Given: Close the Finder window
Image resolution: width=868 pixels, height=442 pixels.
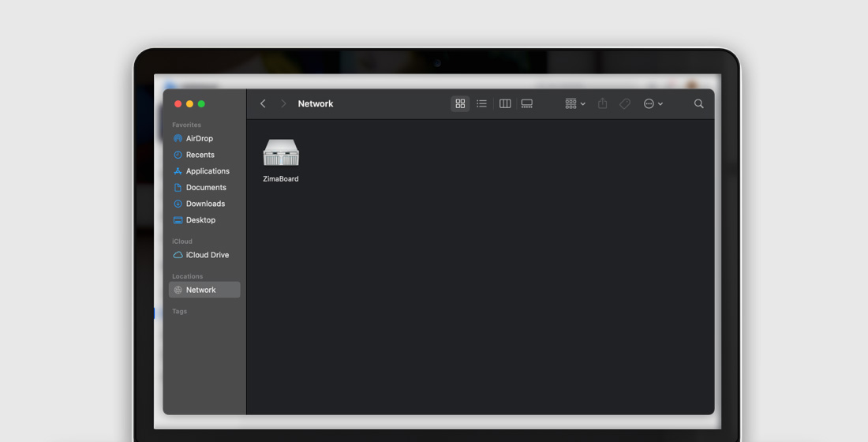Looking at the screenshot, I should pyautogui.click(x=178, y=103).
